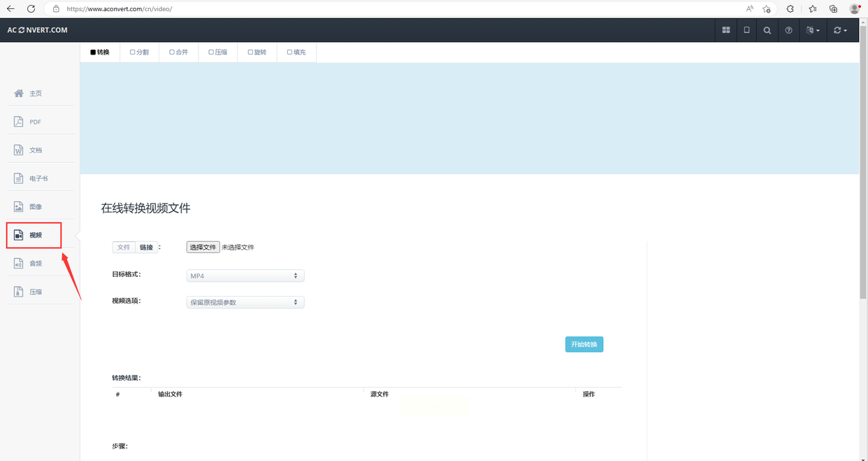Open the 目标格式 MP4 format dropdown
The height and width of the screenshot is (461, 868).
pyautogui.click(x=245, y=276)
